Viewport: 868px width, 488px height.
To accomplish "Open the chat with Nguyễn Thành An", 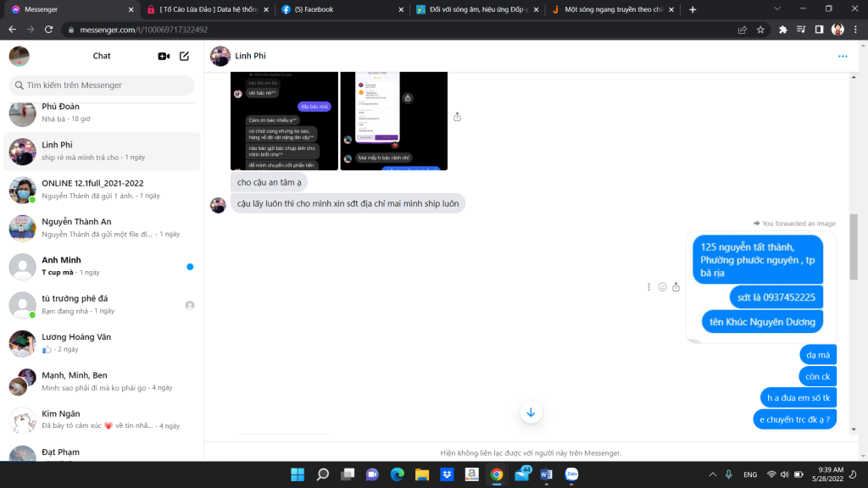I will click(102, 227).
